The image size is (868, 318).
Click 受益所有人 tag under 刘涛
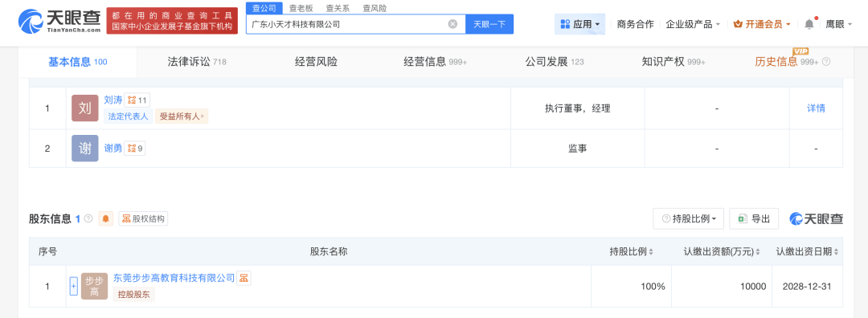point(182,116)
